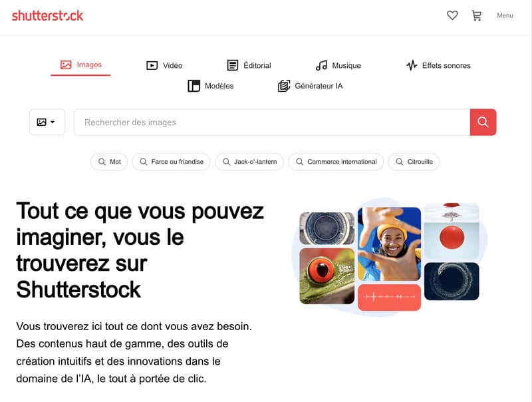Go to Shutterstock logo homepage
532x402 pixels.
point(47,15)
